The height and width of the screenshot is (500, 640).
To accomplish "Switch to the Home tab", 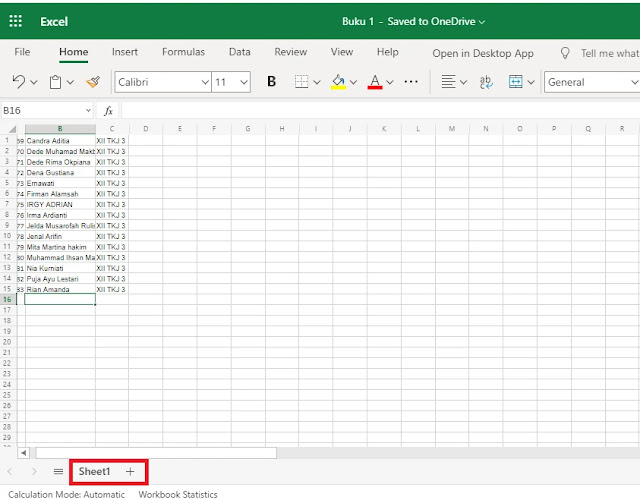I will [x=73, y=52].
